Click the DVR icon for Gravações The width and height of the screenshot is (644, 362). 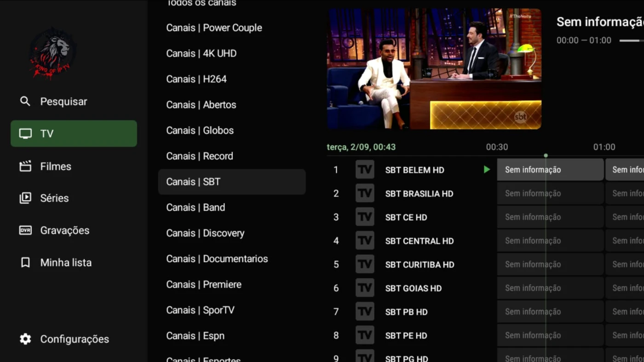click(x=25, y=230)
